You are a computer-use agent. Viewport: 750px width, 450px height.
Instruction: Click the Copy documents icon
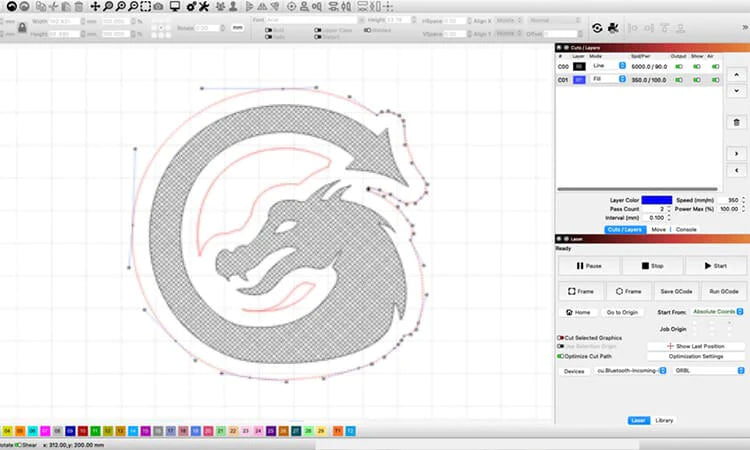(x=42, y=6)
